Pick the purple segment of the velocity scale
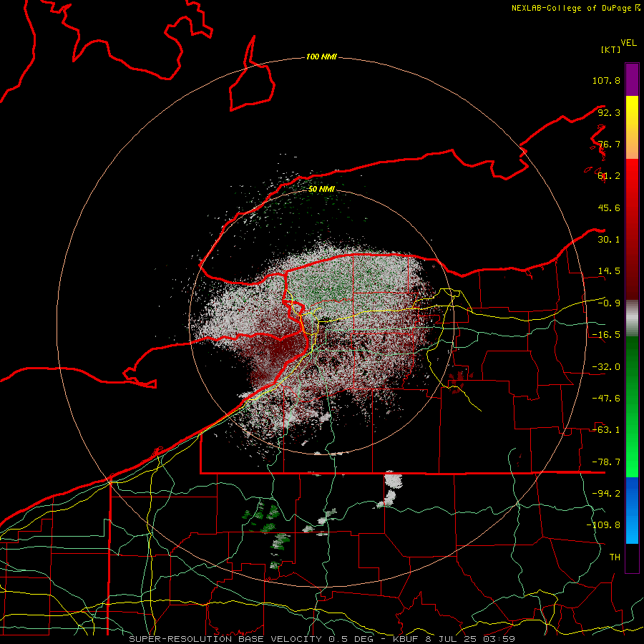The height and width of the screenshot is (644, 644). point(632,79)
